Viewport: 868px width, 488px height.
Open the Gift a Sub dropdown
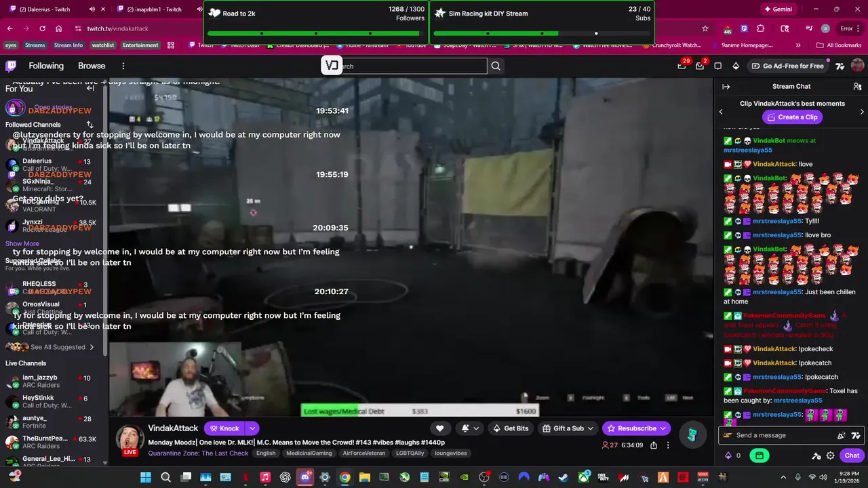[569, 428]
